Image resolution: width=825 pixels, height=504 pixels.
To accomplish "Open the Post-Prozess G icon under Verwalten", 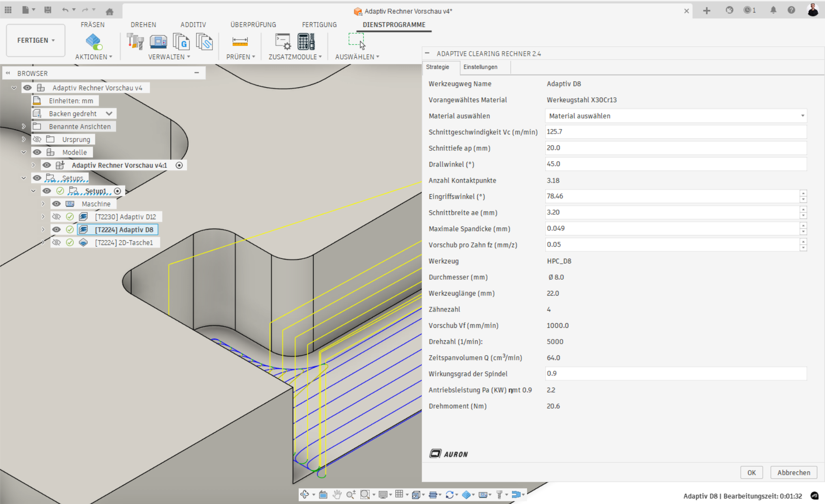I will tap(181, 42).
